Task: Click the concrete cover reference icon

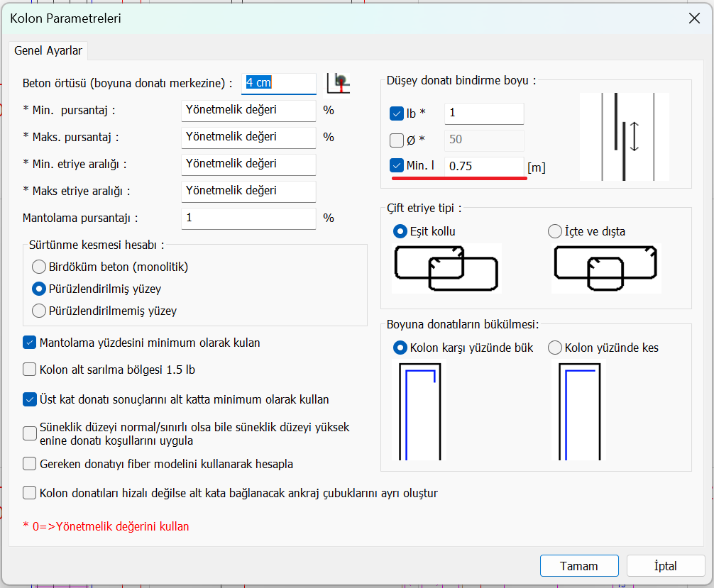Action: (339, 83)
